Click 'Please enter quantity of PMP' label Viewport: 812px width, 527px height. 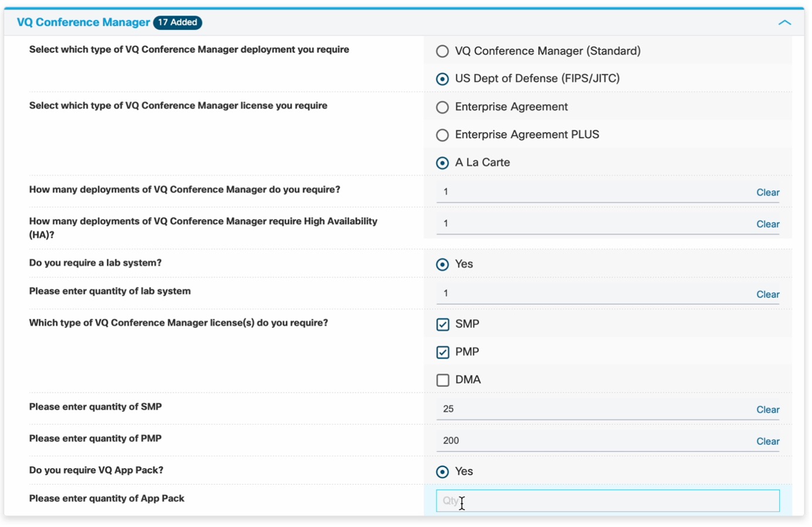coord(95,438)
